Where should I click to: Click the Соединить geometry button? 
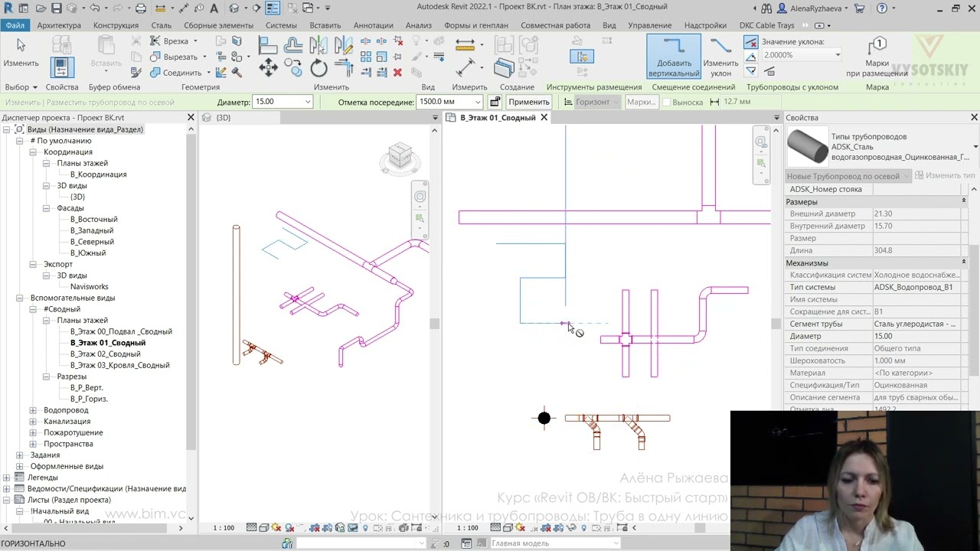pyautogui.click(x=175, y=73)
